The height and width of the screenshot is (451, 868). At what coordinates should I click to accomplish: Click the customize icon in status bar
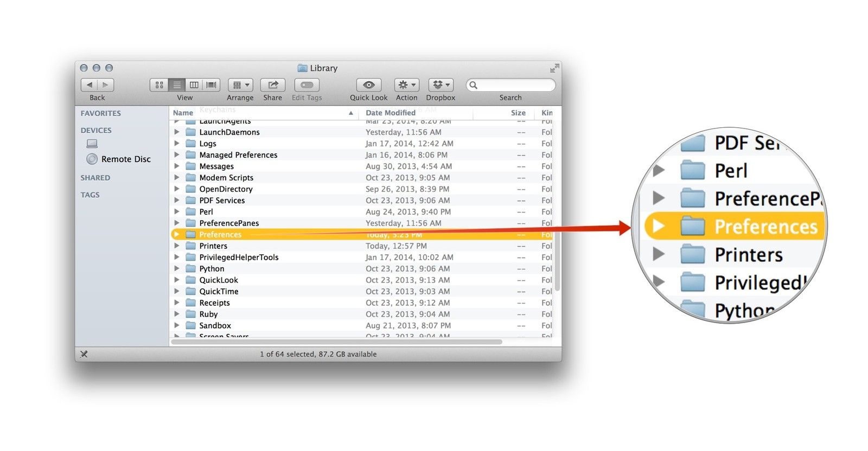84,354
